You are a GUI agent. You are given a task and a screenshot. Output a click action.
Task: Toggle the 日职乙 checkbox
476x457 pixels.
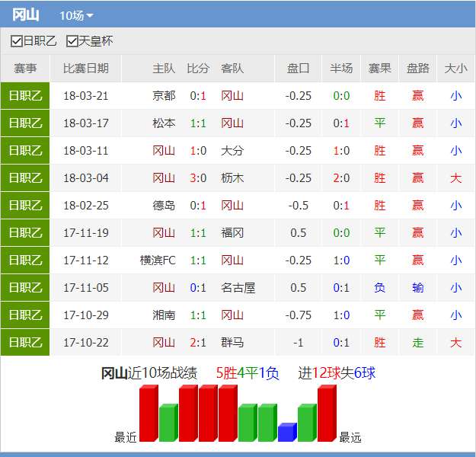(x=17, y=41)
